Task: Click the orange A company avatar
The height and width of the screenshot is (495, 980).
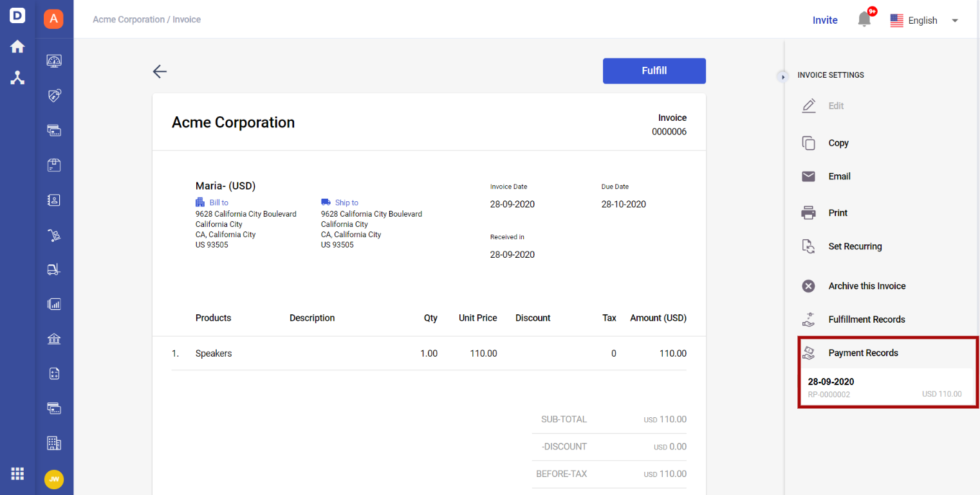Action: click(x=53, y=19)
